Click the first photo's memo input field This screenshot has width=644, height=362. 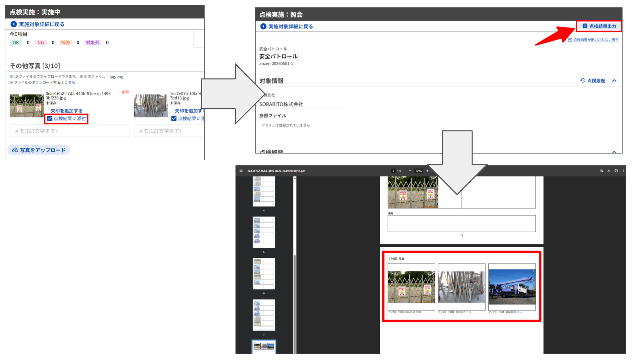[x=69, y=131]
